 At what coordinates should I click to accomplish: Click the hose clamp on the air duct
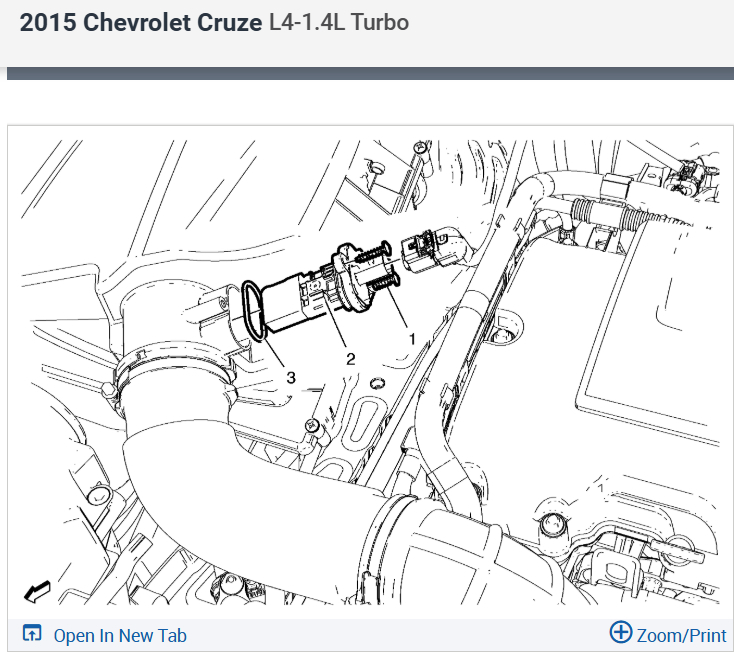pos(172,369)
